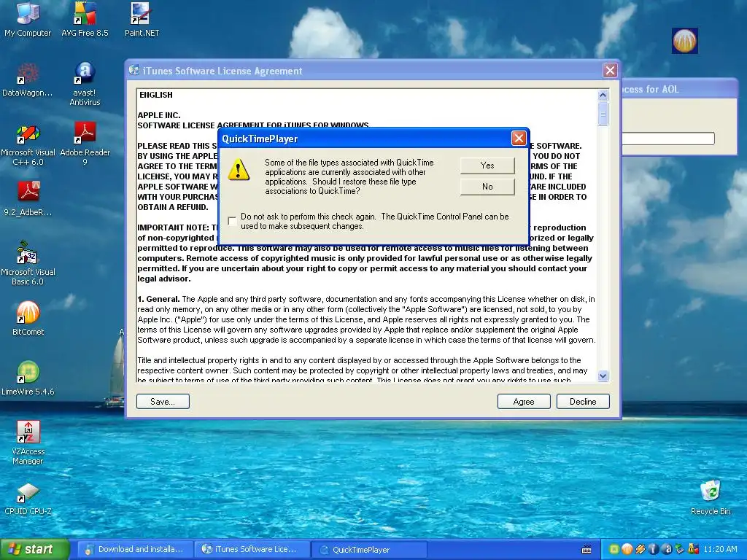Image resolution: width=747 pixels, height=560 pixels.
Task: Select the Recycle Bin icon
Action: 711,498
